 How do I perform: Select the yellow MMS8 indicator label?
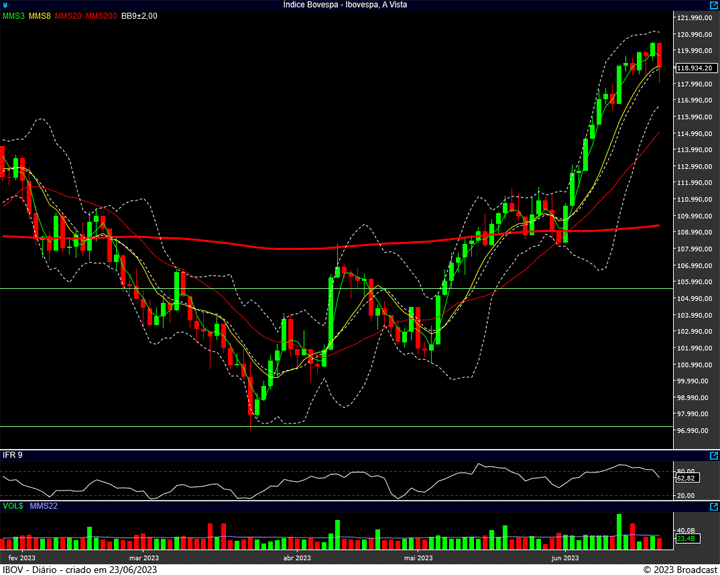tap(40, 16)
